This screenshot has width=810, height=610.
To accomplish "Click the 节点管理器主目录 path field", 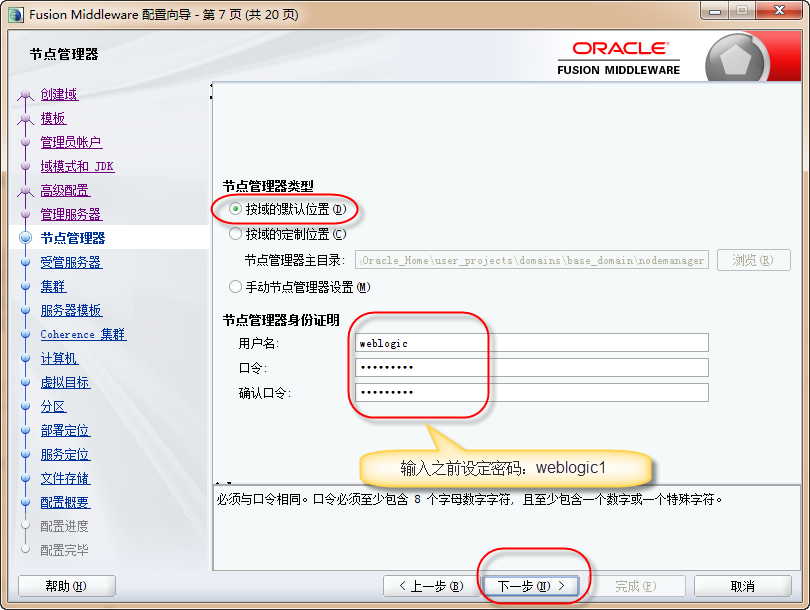I will pos(532,260).
